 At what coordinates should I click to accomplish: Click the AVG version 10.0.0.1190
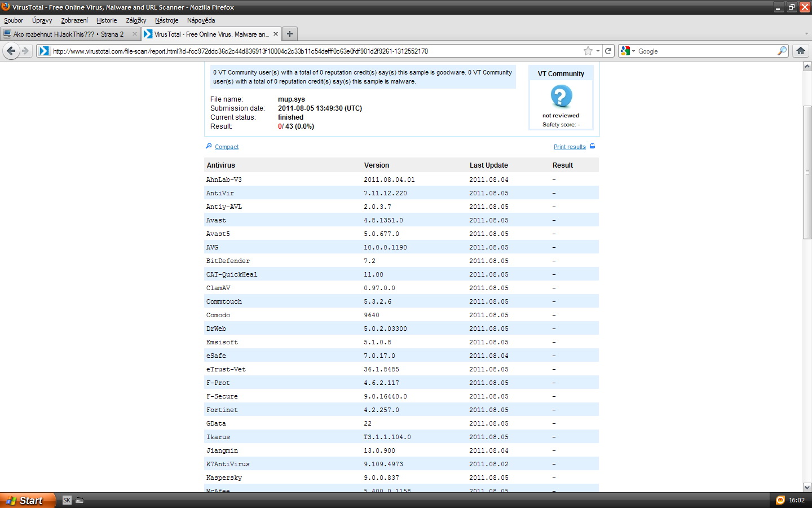click(385, 247)
